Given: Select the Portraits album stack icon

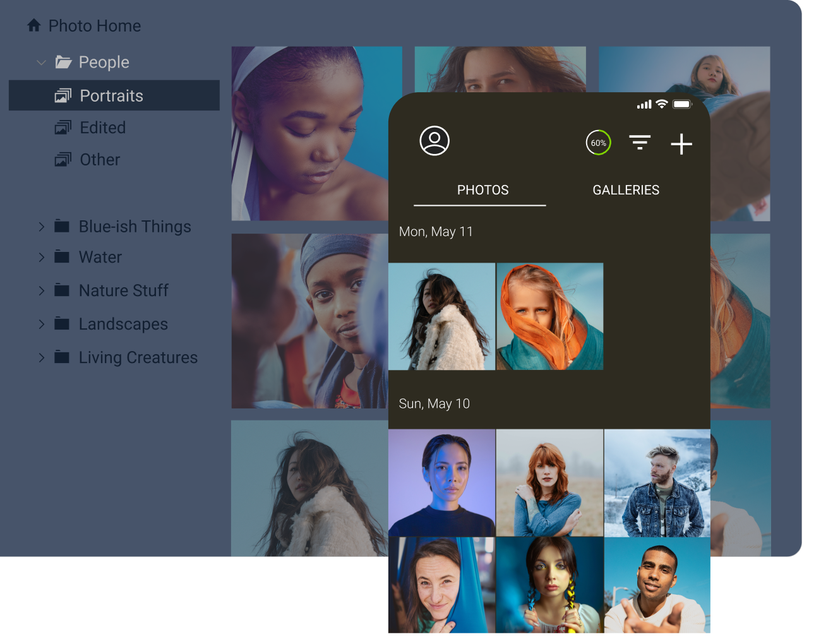Looking at the screenshot, I should 63,95.
